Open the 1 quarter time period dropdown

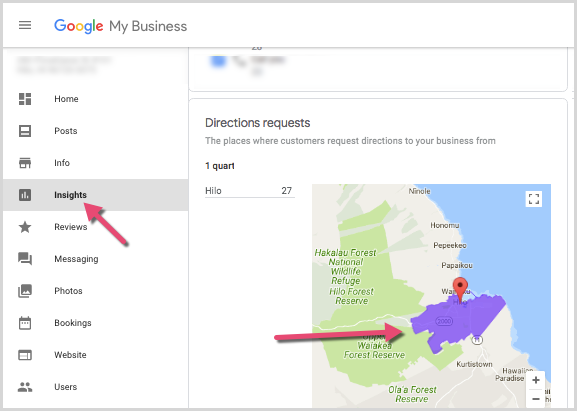tap(220, 166)
